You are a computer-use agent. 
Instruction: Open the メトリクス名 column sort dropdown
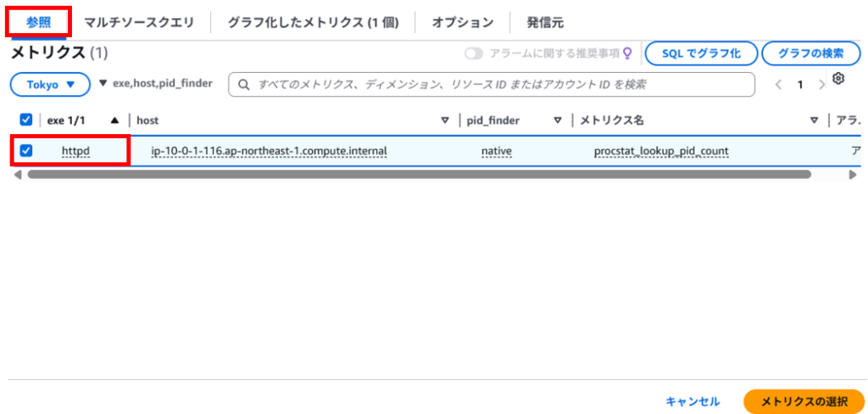814,120
